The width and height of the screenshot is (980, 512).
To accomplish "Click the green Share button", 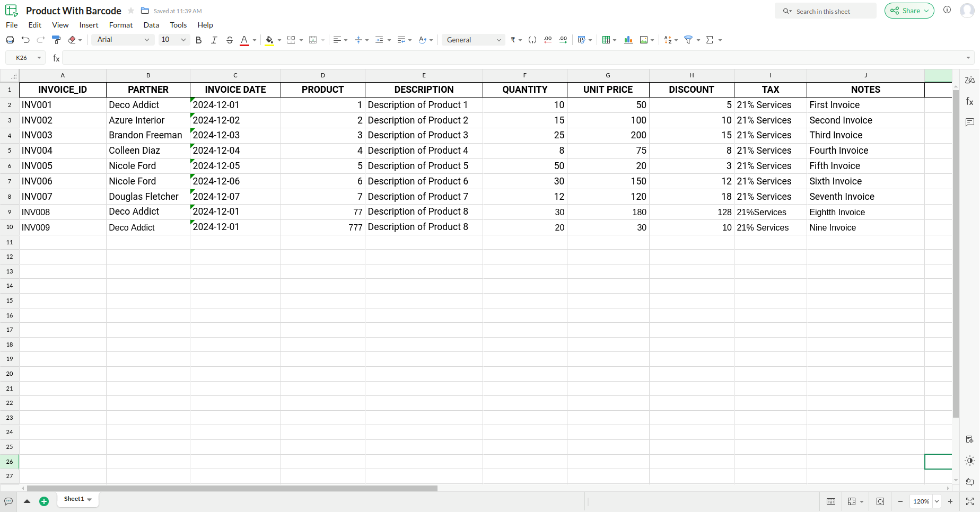I will click(x=909, y=11).
